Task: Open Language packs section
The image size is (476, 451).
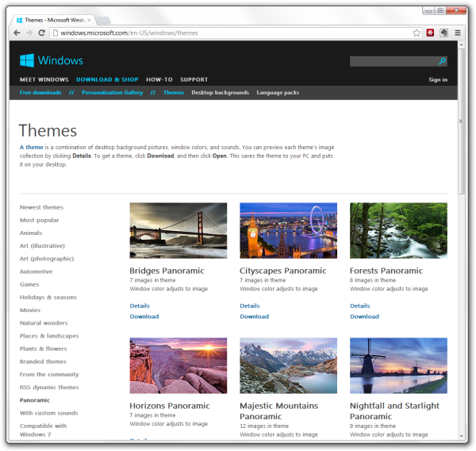Action: tap(278, 92)
